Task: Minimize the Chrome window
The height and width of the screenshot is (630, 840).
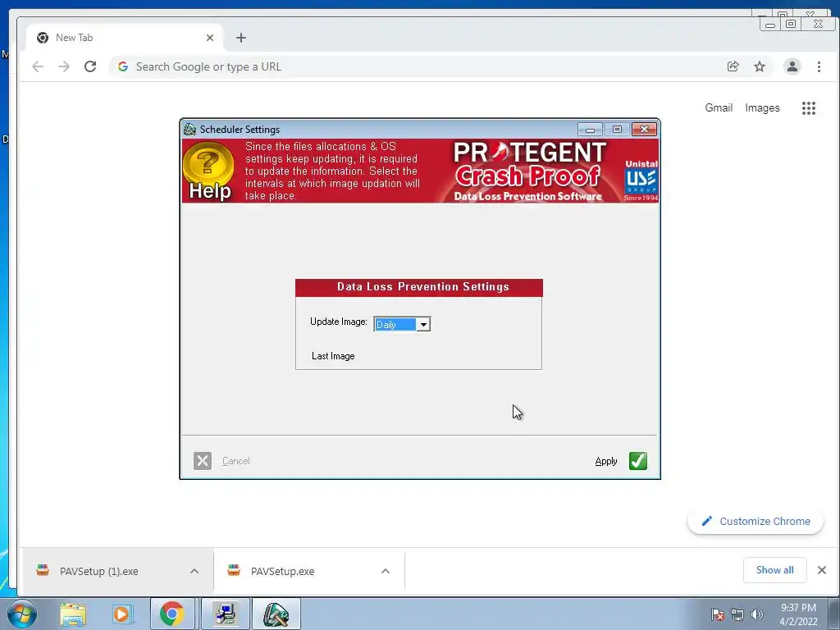Action: (x=770, y=24)
